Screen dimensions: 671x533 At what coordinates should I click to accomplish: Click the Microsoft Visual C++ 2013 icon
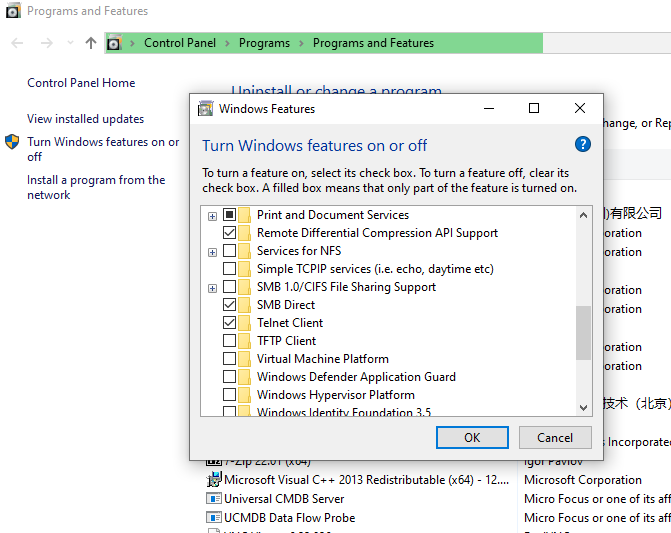tap(214, 480)
